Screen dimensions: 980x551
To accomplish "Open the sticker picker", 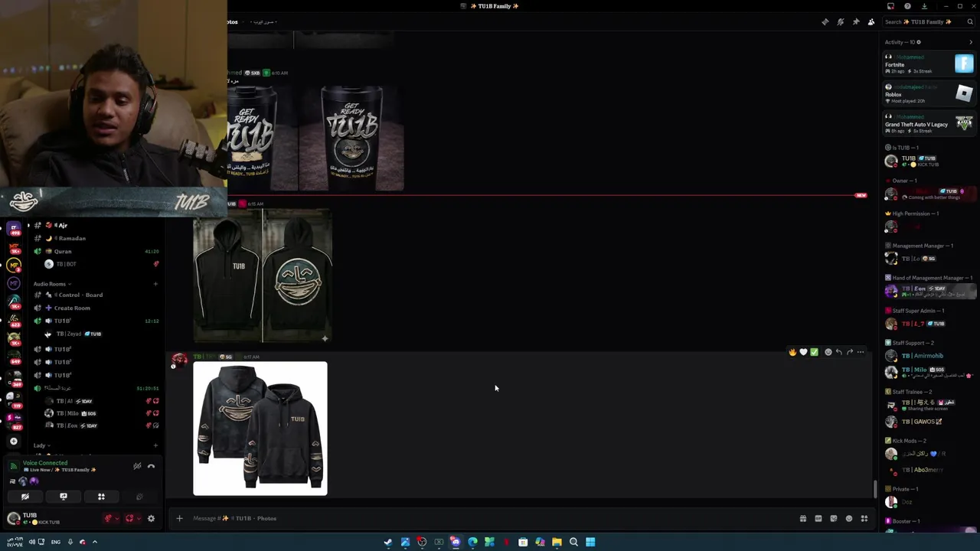I will click(834, 518).
